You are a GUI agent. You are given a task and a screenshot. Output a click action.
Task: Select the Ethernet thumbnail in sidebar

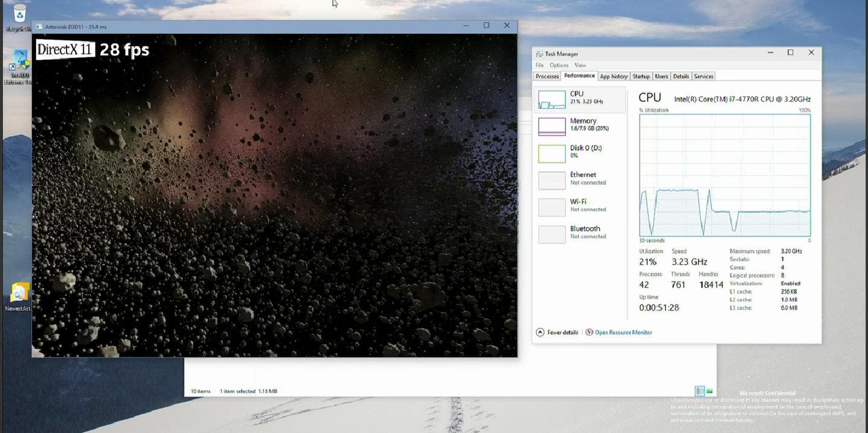(551, 181)
